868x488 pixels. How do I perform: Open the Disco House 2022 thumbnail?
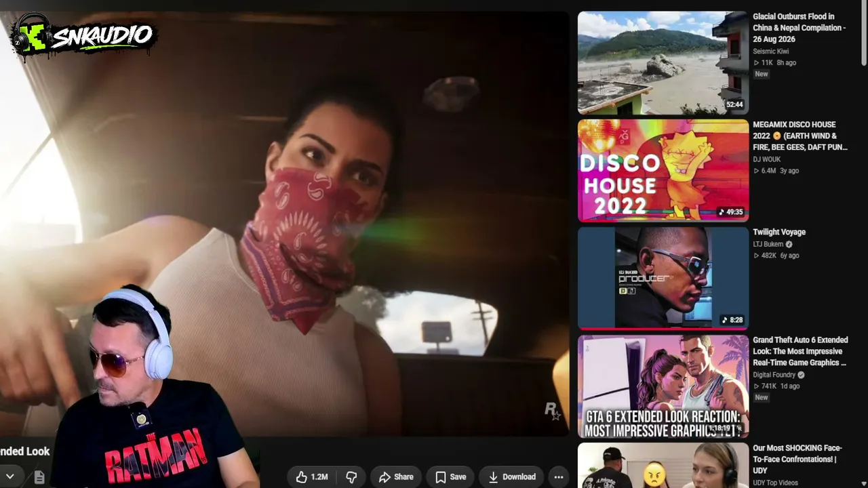(x=663, y=171)
